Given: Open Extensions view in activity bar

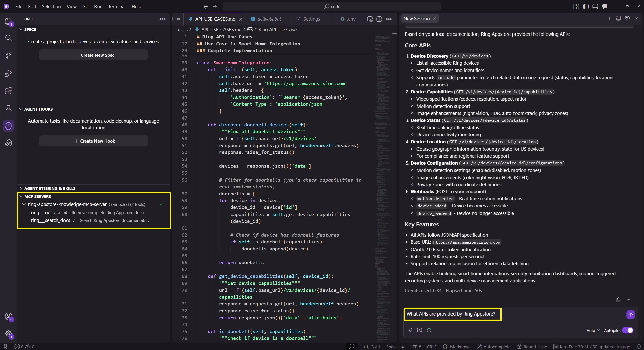Looking at the screenshot, I should [x=8, y=91].
